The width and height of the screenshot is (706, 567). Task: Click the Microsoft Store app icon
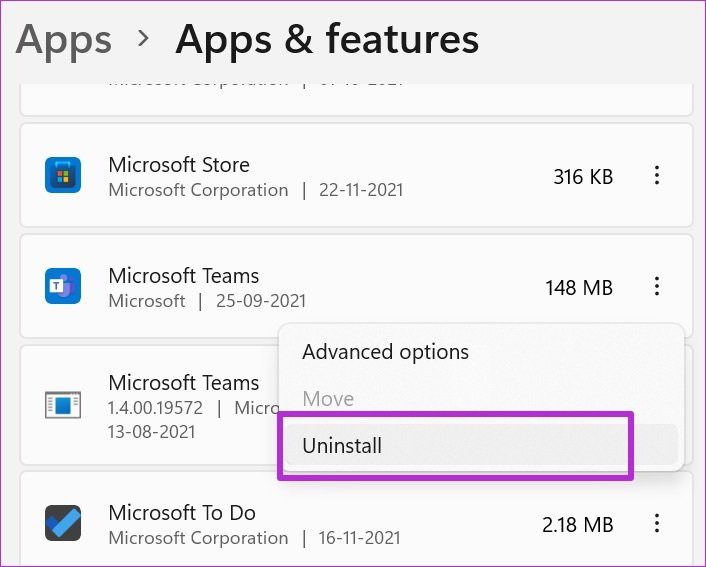(62, 176)
